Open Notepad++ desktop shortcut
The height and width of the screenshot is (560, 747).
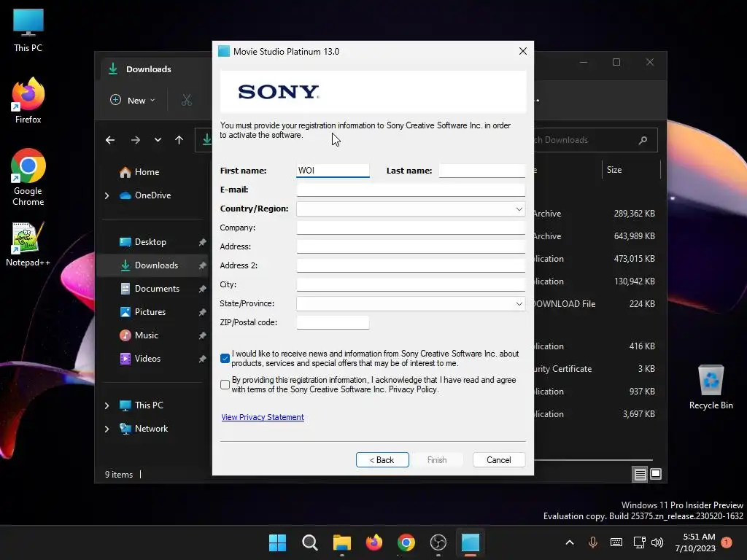(28, 244)
